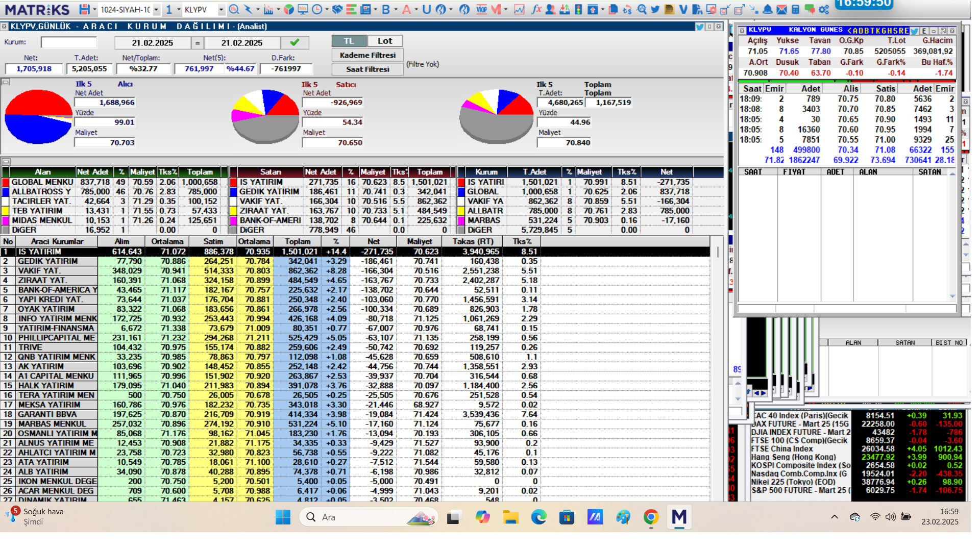Sort by the Alim column header
Image resolution: width=980 pixels, height=551 pixels.
point(121,241)
